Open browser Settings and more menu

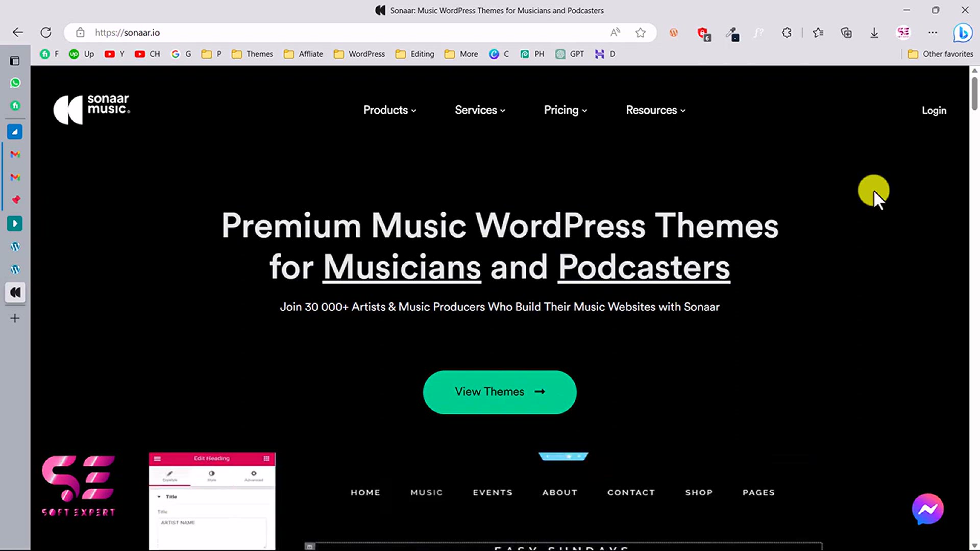tap(933, 33)
